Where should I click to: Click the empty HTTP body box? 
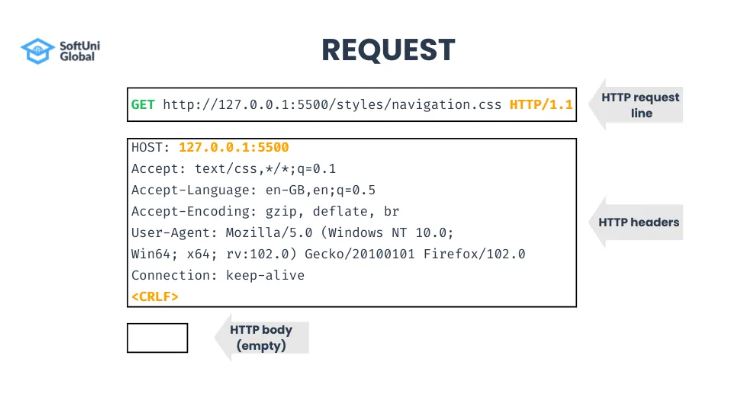coord(157,338)
